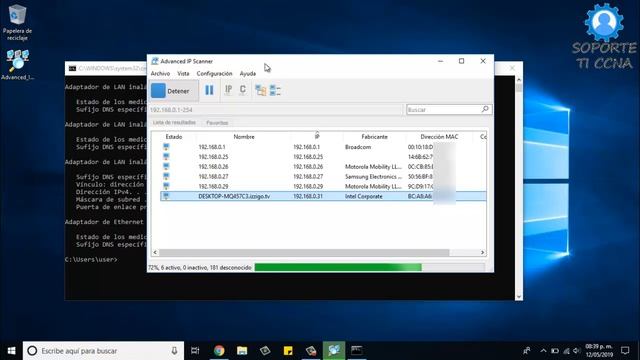
Task: Open Papelera de reciclaje desktop icon
Action: click(x=17, y=22)
